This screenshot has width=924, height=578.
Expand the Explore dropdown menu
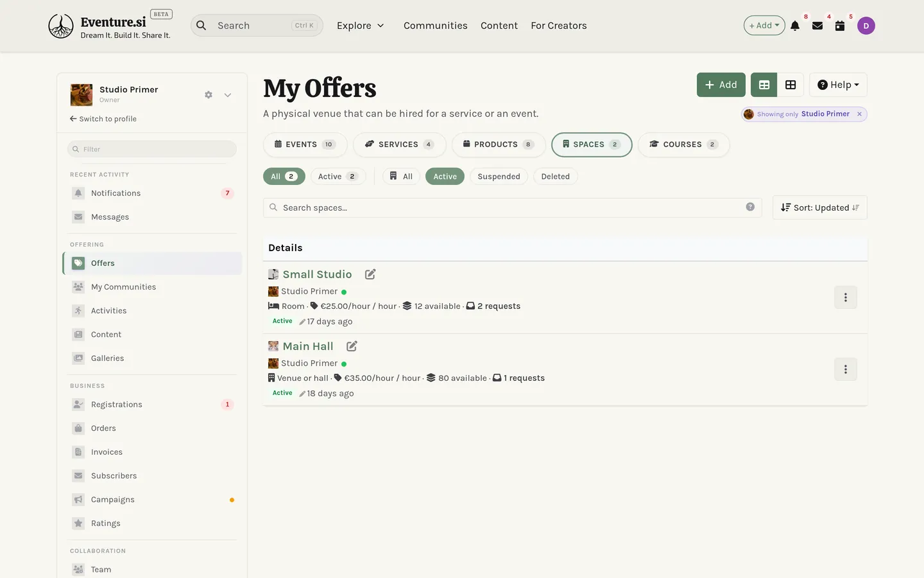coord(361,26)
